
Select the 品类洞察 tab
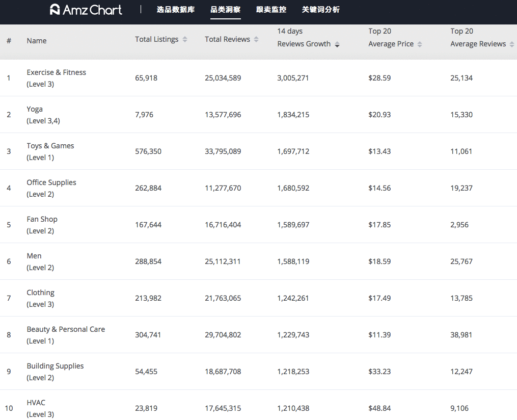click(226, 10)
